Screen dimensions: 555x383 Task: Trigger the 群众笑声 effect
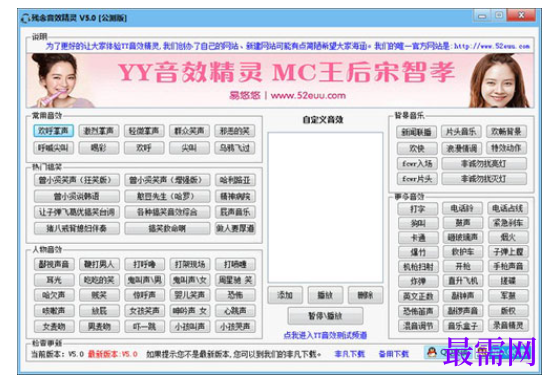(189, 131)
